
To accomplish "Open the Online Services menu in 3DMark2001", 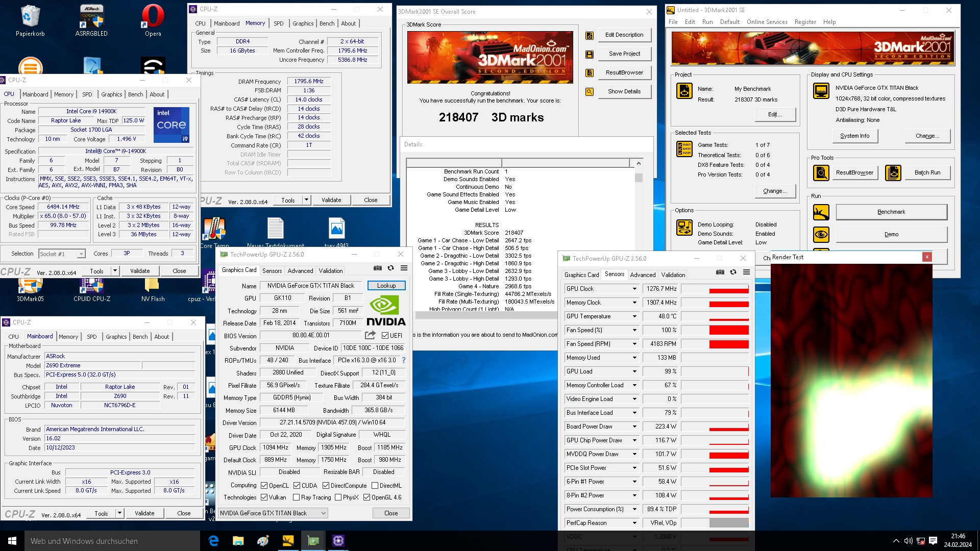I will [x=767, y=22].
